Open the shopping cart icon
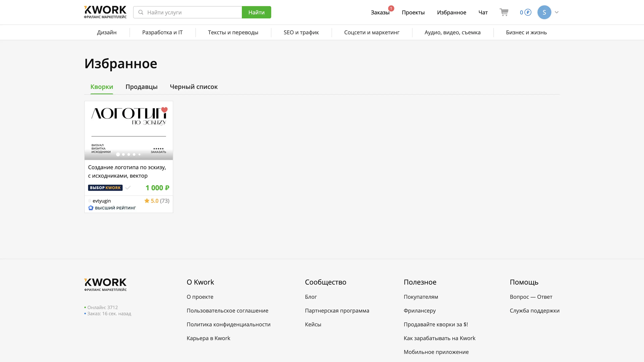This screenshot has height=362, width=644. 504,12
